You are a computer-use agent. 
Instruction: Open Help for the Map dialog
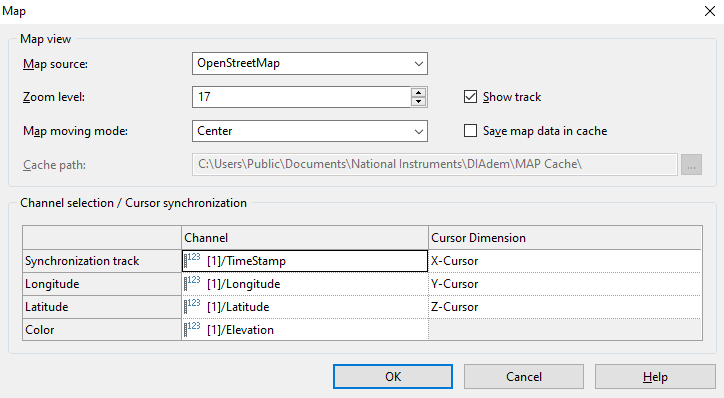(x=655, y=377)
